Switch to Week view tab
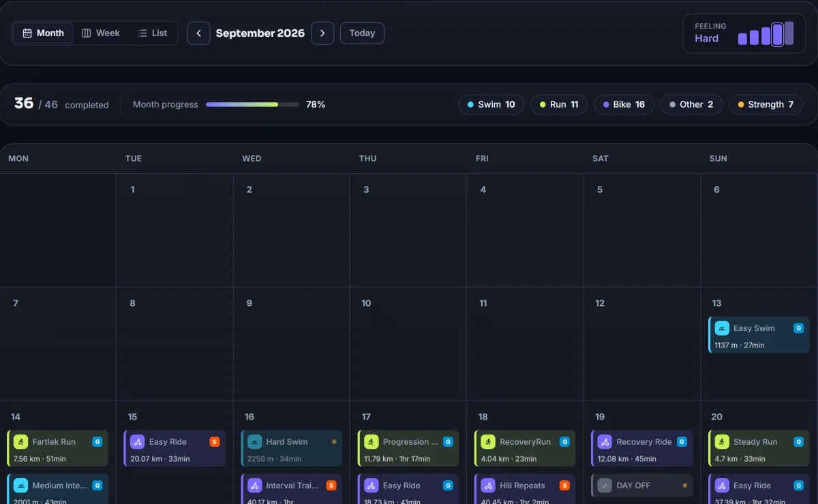The height and width of the screenshot is (504, 818). click(x=100, y=33)
